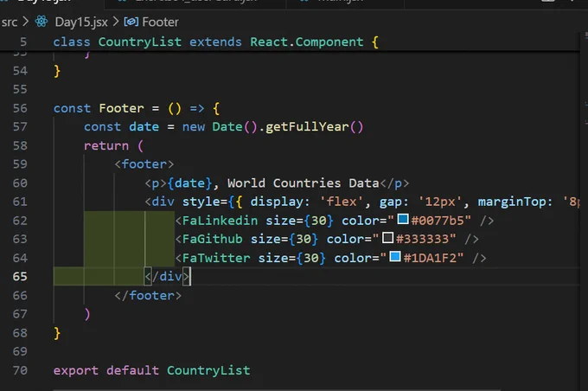Select line number 56 in the gutter
Screen dimensions: 588x391
(x=20, y=108)
